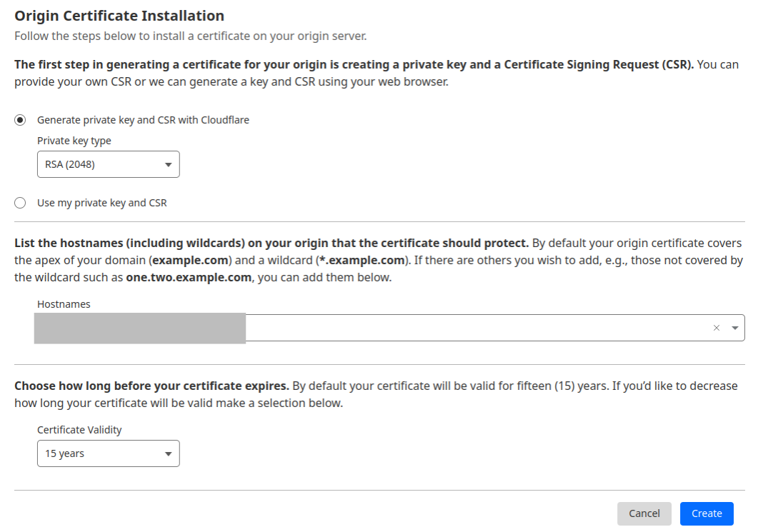Click the Origin Certificate Installation heading

tap(119, 16)
